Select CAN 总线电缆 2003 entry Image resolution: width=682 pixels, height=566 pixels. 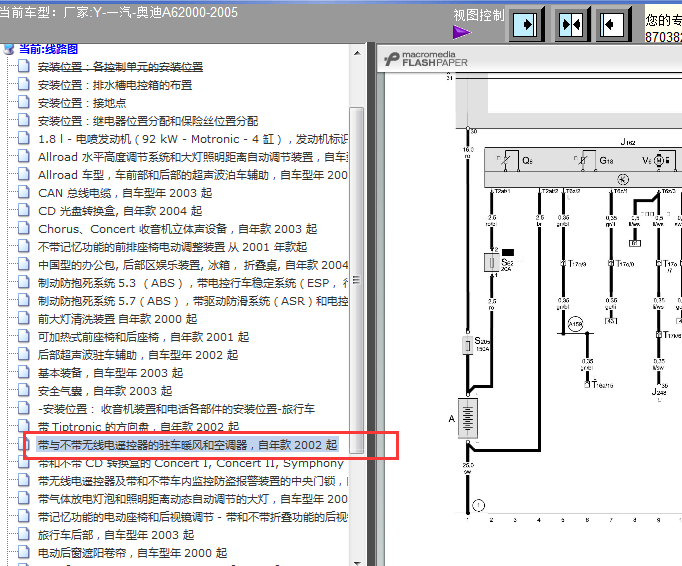(125, 193)
